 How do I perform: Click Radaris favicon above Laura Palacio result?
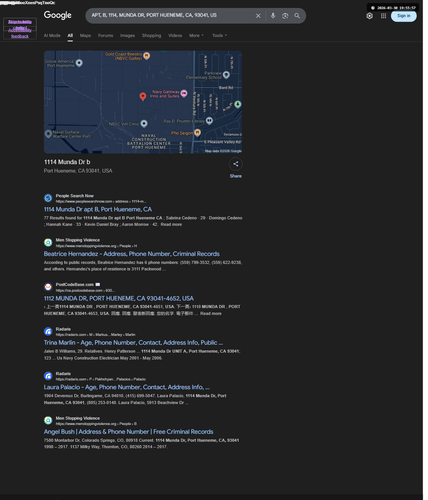(48, 376)
